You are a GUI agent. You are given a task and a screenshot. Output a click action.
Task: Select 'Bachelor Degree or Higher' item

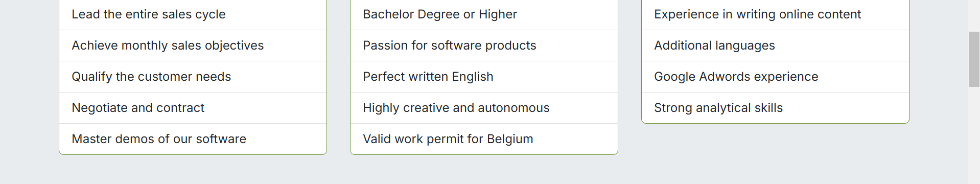point(484,15)
